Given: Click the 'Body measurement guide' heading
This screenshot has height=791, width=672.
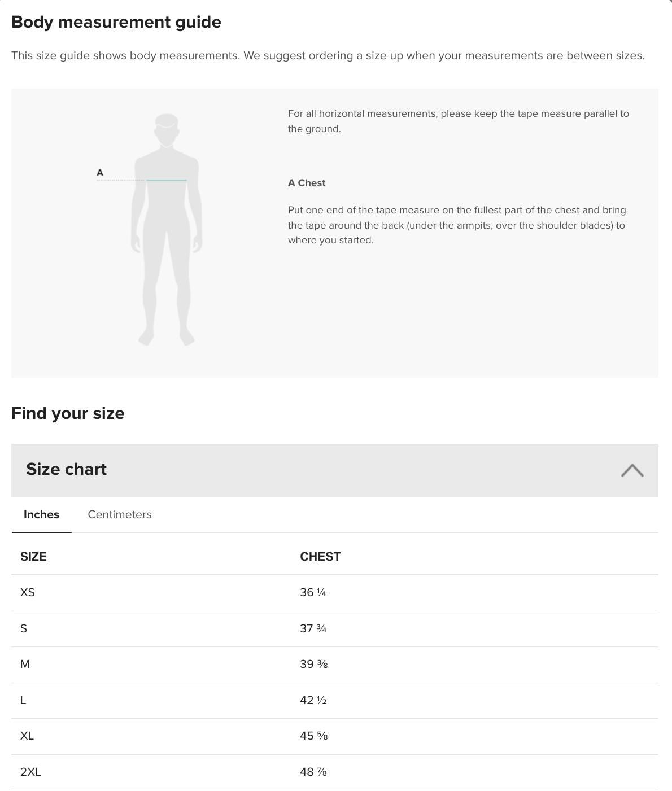Looking at the screenshot, I should (116, 22).
